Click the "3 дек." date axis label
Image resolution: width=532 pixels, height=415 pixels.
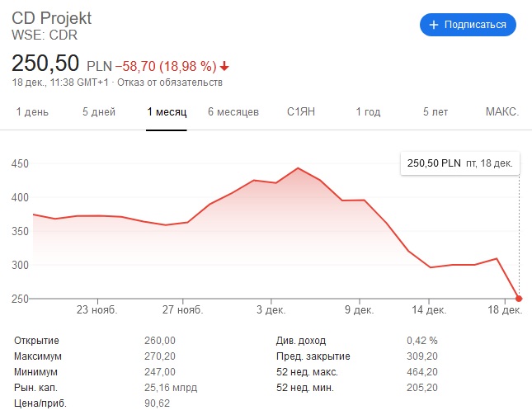pyautogui.click(x=269, y=310)
